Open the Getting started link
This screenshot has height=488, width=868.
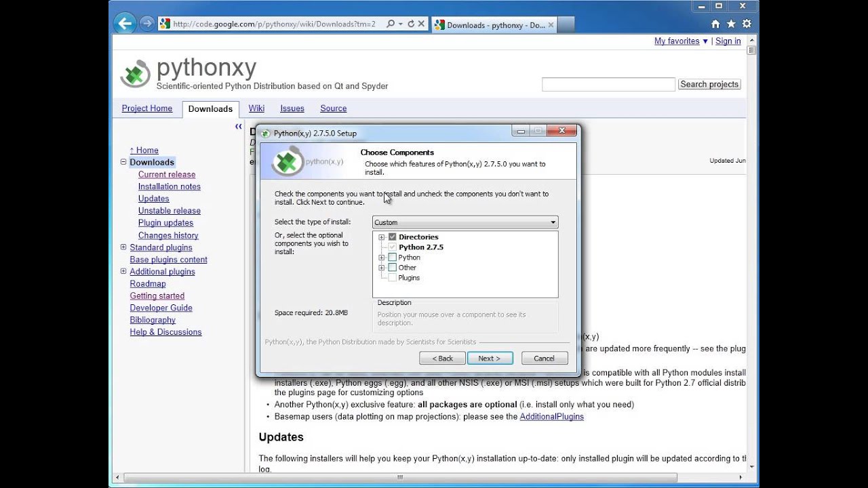point(157,296)
